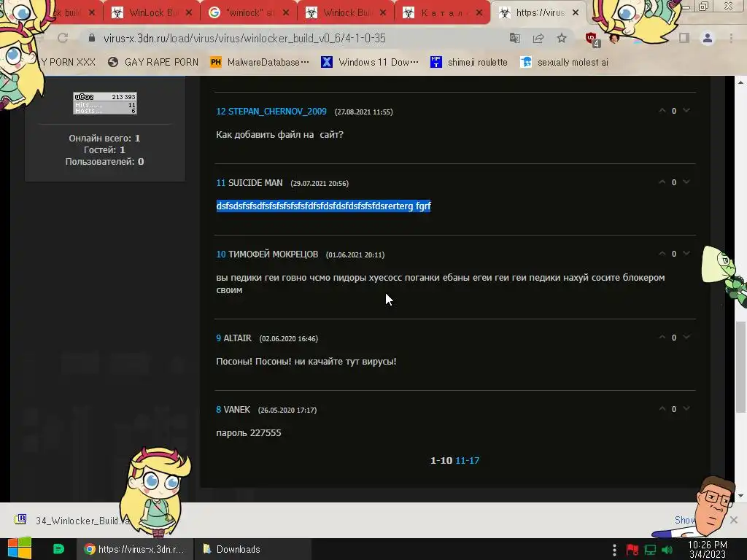Downvote ALTAIR's comment

coord(686,337)
